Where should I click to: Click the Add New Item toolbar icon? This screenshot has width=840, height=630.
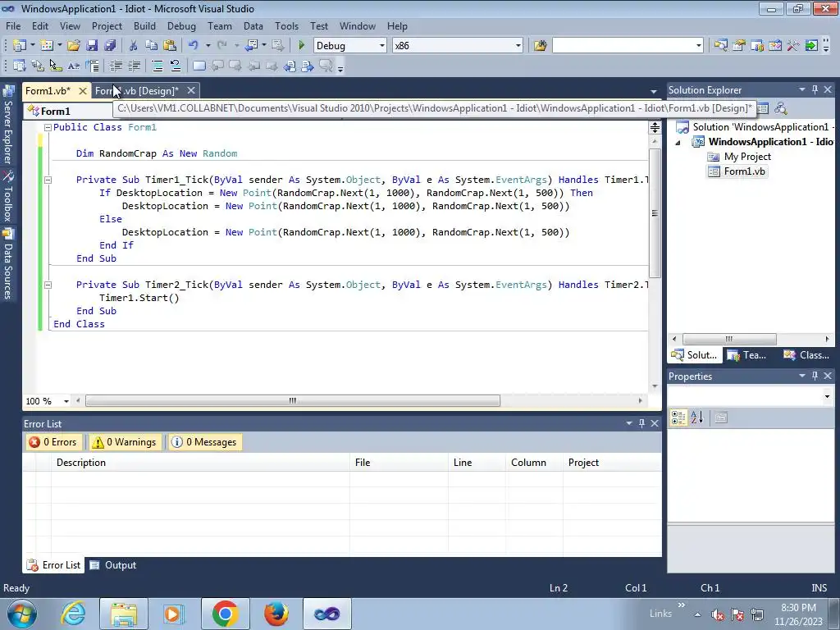(x=47, y=46)
